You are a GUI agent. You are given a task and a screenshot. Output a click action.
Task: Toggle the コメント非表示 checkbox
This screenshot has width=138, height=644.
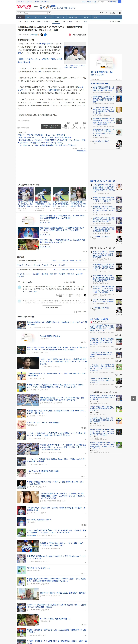75,312
